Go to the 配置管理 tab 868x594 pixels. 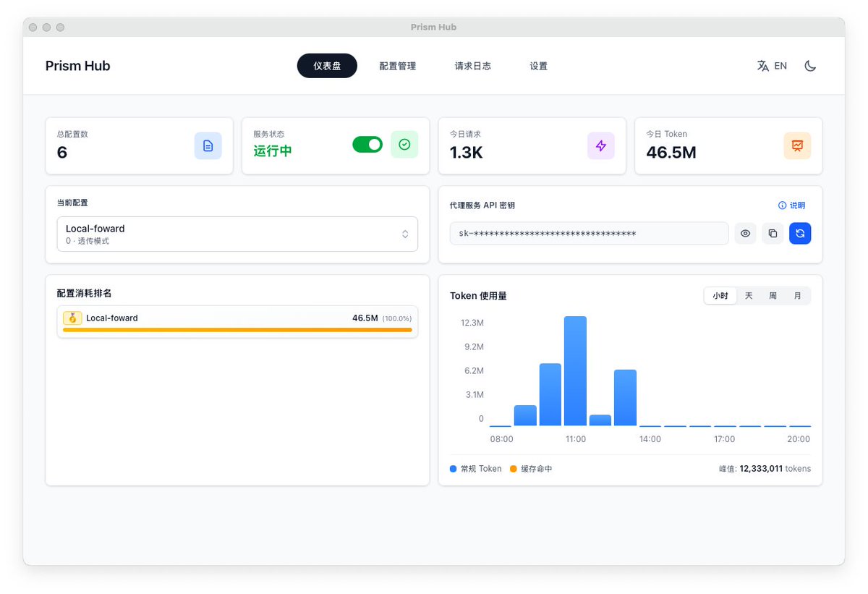coord(398,66)
